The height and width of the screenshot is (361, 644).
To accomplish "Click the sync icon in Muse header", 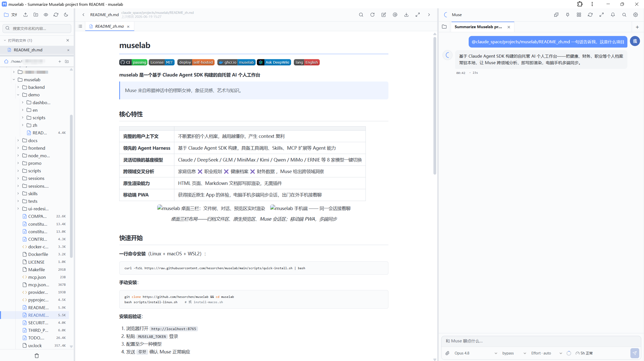I will pyautogui.click(x=590, y=15).
